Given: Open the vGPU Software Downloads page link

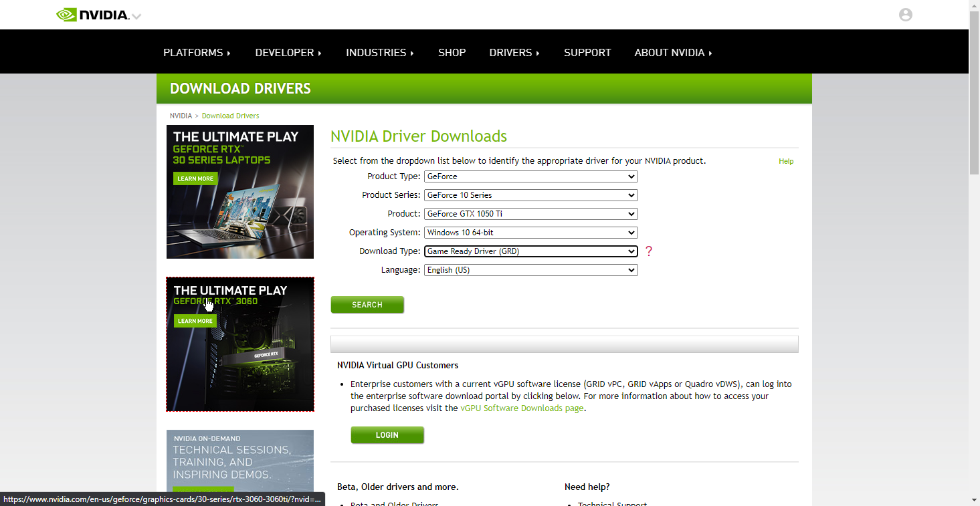Looking at the screenshot, I should pos(522,408).
